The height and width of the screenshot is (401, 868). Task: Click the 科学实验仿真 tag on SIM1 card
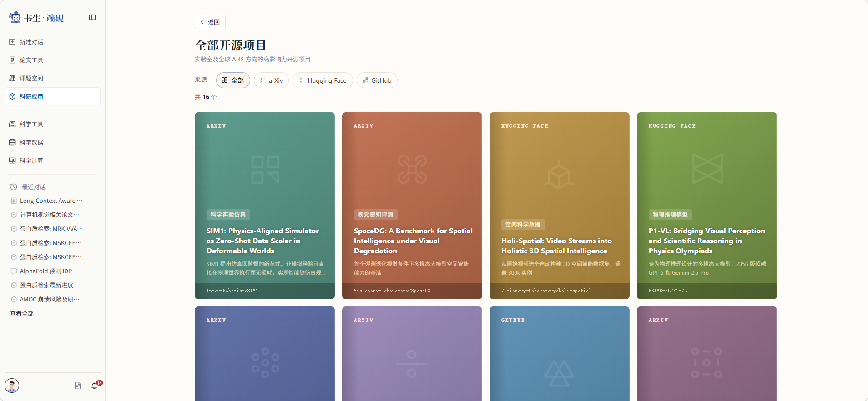(x=228, y=215)
